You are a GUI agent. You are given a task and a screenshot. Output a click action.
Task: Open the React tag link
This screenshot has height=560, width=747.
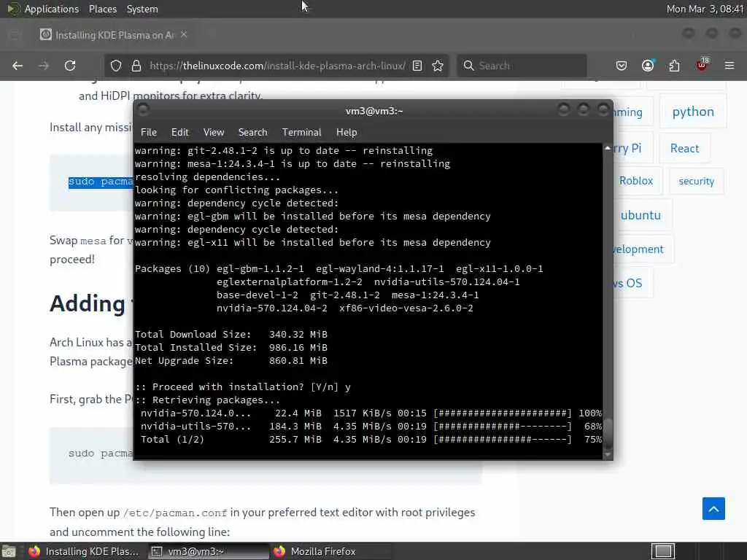(684, 148)
